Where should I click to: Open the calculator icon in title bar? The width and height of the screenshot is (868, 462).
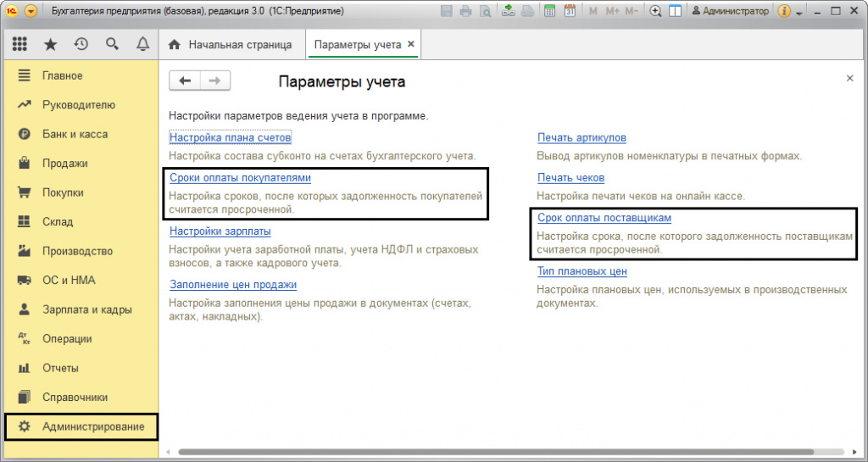[550, 11]
